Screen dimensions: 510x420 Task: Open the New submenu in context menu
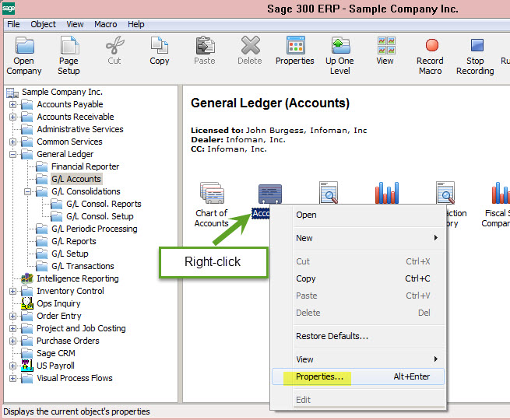coord(358,238)
